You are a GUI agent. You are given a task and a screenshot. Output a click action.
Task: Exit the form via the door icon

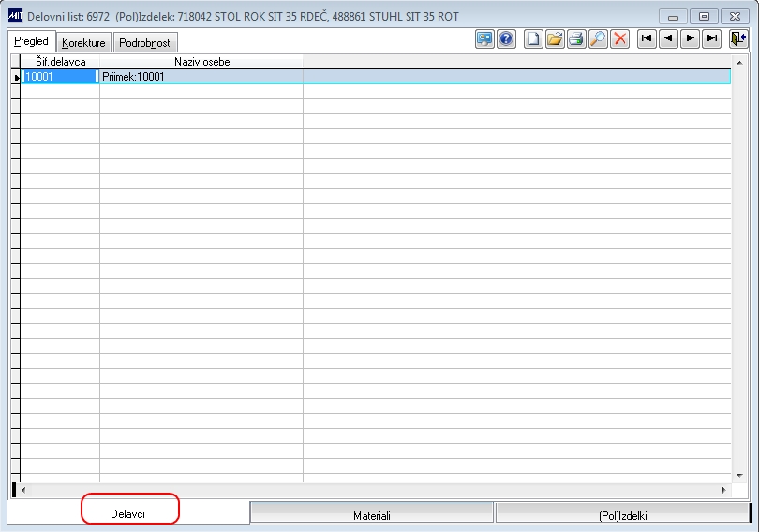click(738, 39)
